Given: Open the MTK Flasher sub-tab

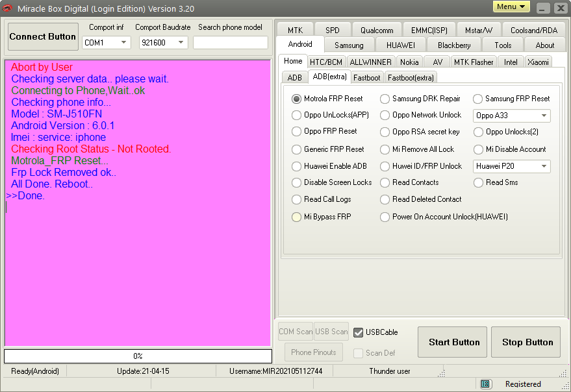Looking at the screenshot, I should pos(474,62).
